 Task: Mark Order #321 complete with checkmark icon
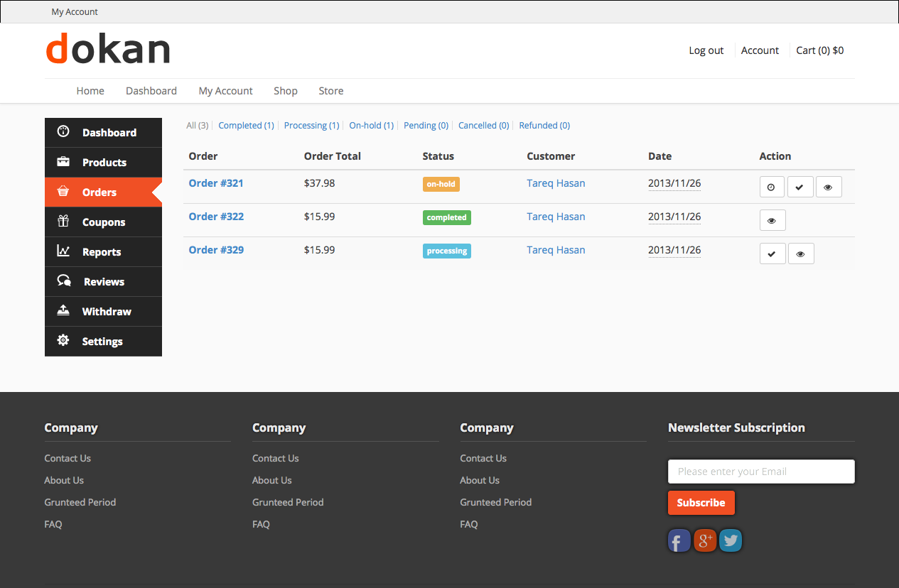pos(800,187)
